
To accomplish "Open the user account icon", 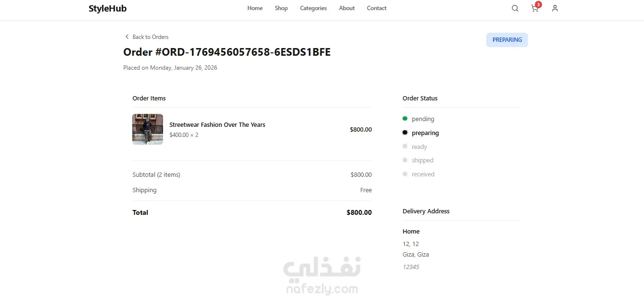I will (555, 8).
